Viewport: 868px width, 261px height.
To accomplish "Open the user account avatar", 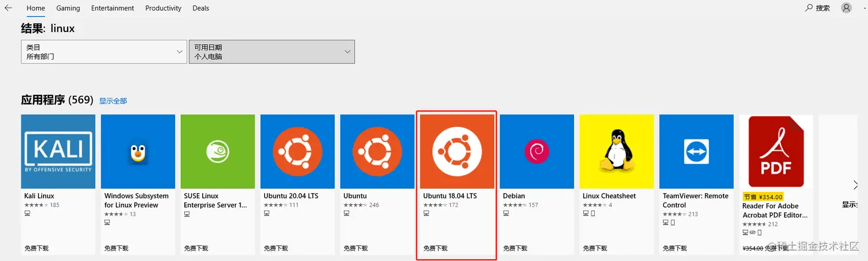I will (x=847, y=8).
